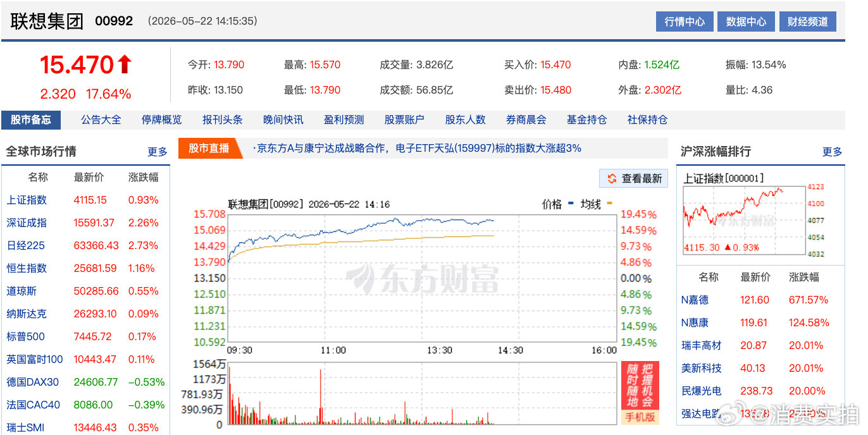The image size is (868, 435).
Task: Open the 基金持仓 tab
Action: (x=586, y=119)
